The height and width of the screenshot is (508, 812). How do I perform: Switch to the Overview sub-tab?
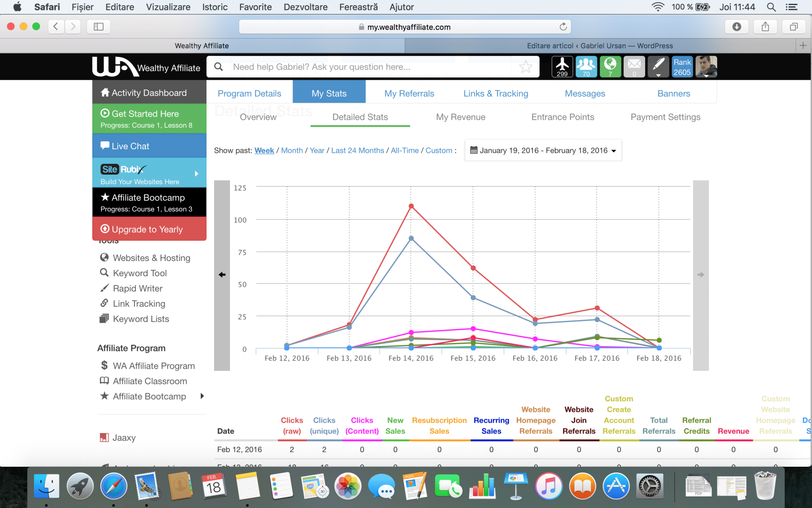(258, 117)
